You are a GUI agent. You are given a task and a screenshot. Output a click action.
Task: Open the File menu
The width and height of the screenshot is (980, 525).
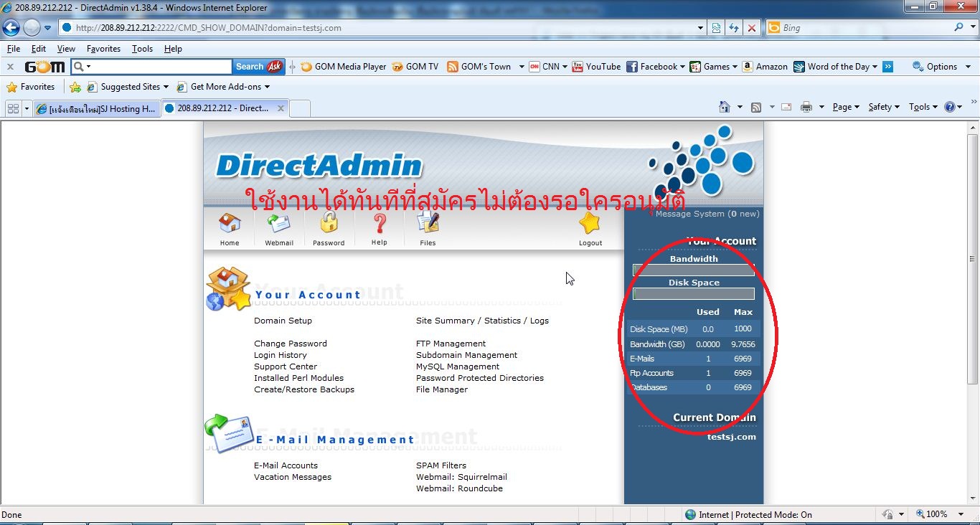[13, 49]
